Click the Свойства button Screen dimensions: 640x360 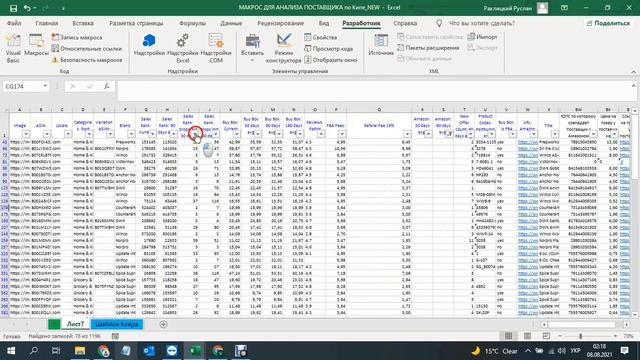(321, 37)
